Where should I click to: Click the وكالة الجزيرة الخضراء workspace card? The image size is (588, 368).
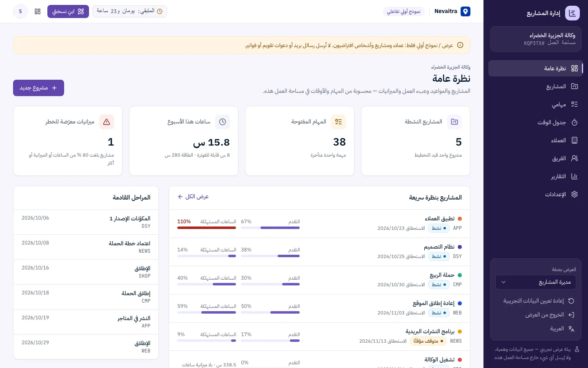[x=535, y=39]
